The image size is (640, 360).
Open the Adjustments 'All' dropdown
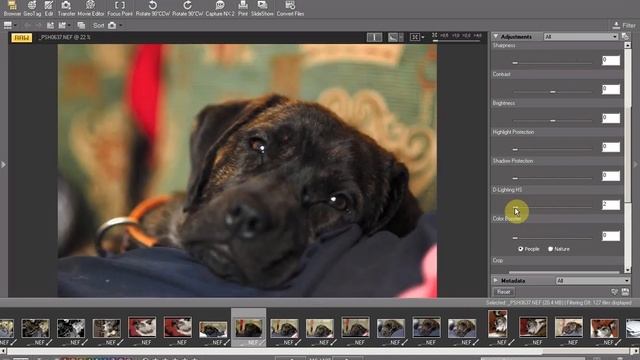pyautogui.click(x=580, y=37)
